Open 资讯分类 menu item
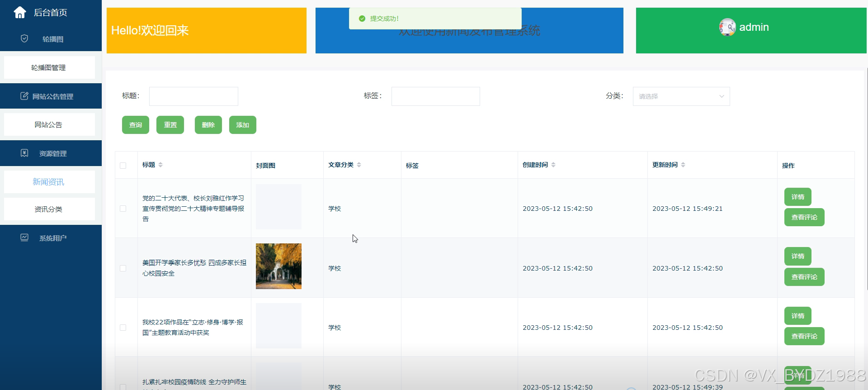The image size is (868, 390). click(49, 209)
